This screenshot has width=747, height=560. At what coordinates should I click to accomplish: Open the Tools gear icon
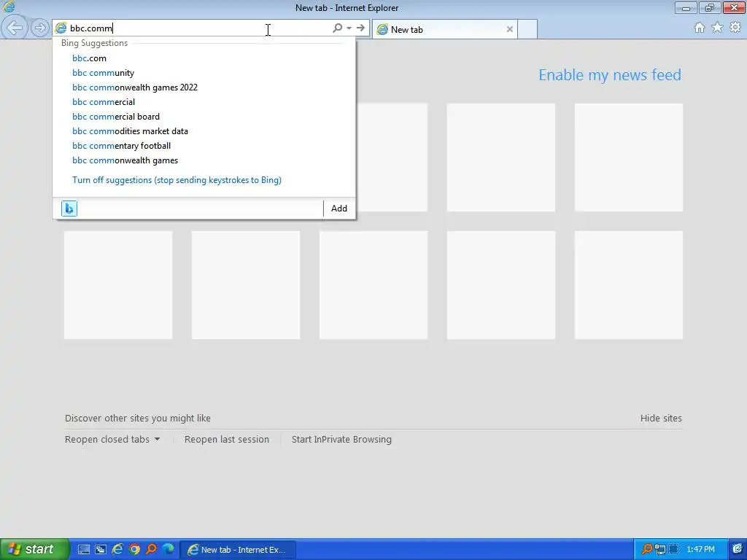[735, 28]
